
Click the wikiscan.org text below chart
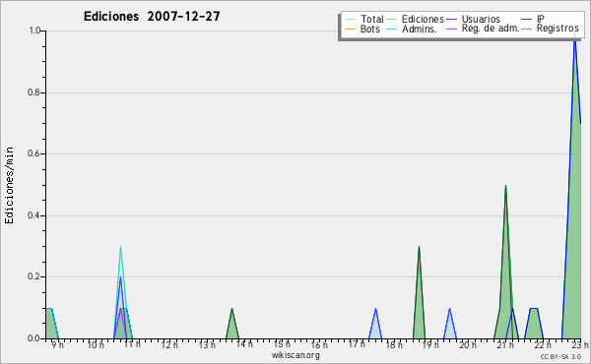(x=295, y=355)
